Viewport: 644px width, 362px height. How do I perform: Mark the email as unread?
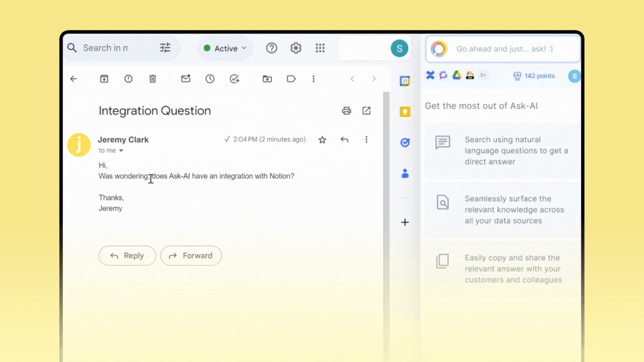click(x=186, y=78)
